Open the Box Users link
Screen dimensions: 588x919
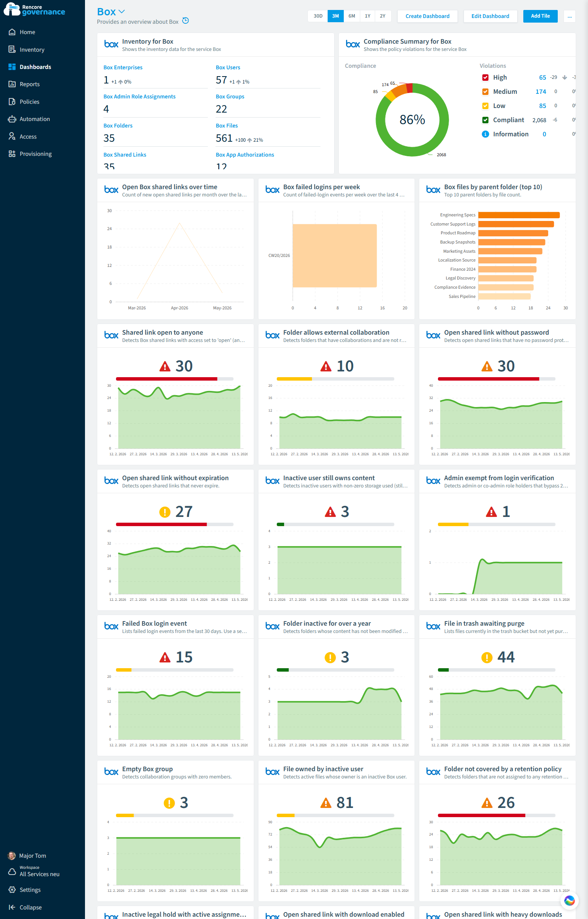[x=228, y=67]
